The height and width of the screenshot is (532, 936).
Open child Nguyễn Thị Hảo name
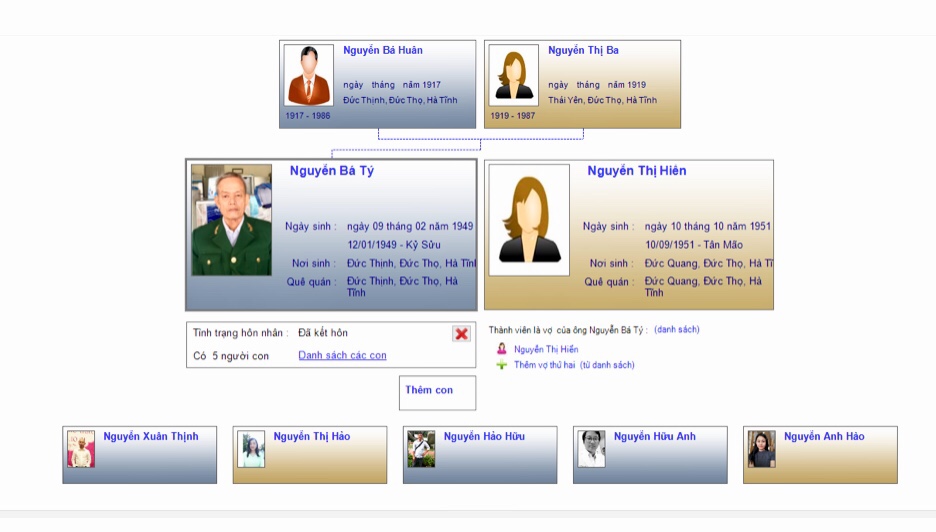(312, 436)
